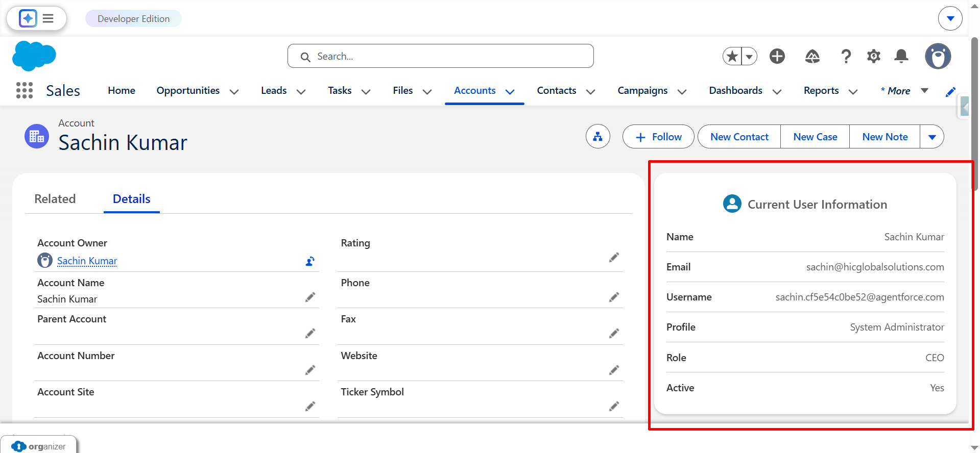This screenshot has height=453, width=980.
Task: View notifications bell icon
Action: 901,56
